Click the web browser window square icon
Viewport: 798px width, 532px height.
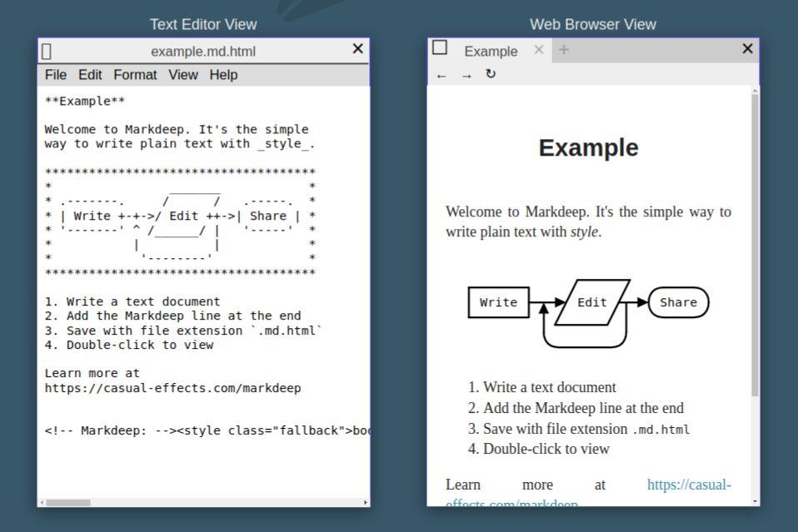pos(440,47)
